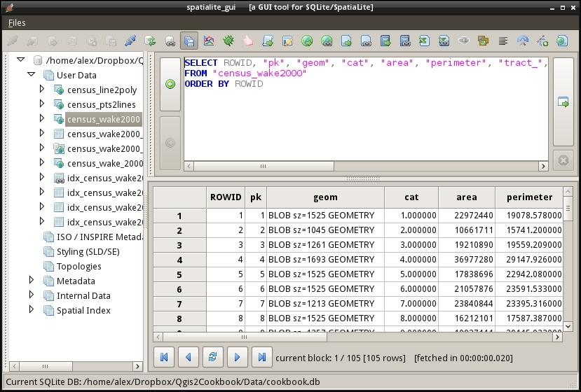Expand the census_wake_2000 table node
The image size is (581, 392).
42,162
